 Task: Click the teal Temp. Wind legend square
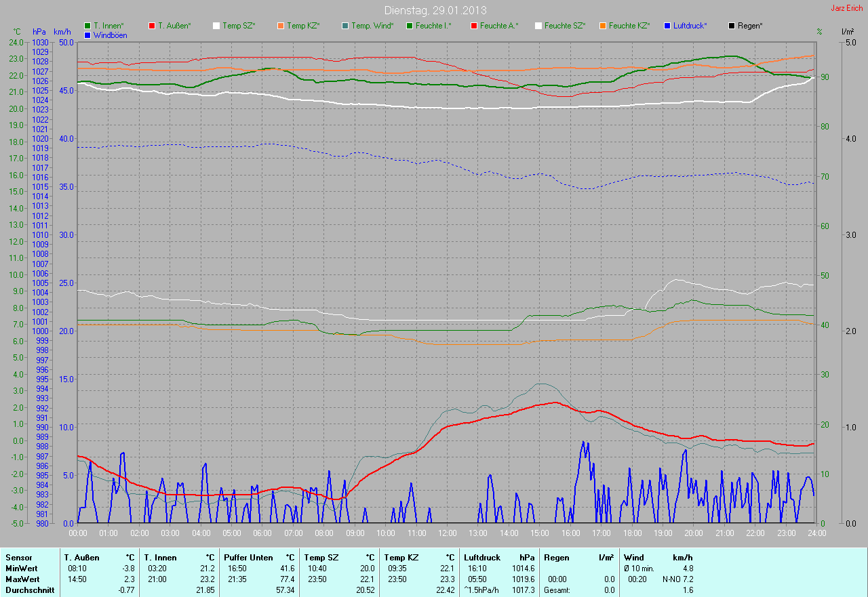(x=345, y=26)
